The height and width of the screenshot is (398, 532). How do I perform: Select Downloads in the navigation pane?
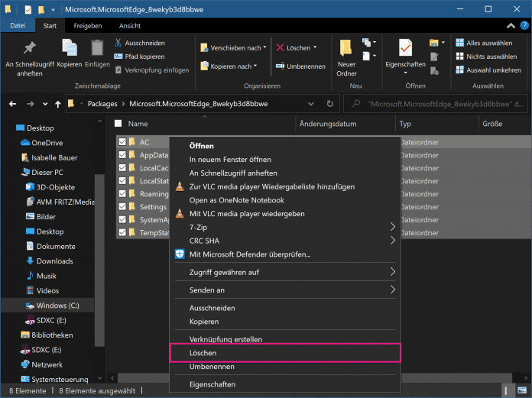click(54, 260)
